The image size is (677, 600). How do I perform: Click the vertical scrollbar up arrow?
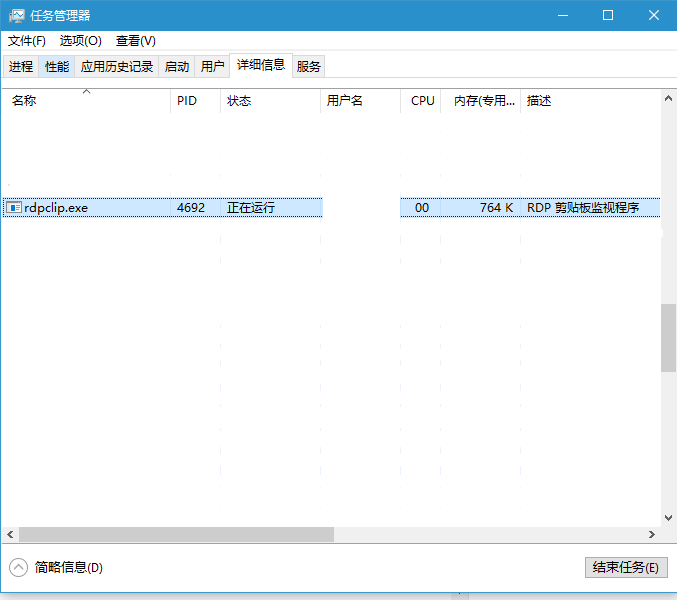click(668, 98)
